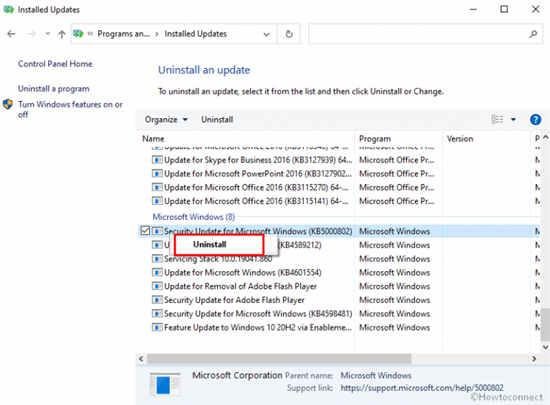The width and height of the screenshot is (550, 405).
Task: Open help with the blue question icon
Action: (x=535, y=120)
